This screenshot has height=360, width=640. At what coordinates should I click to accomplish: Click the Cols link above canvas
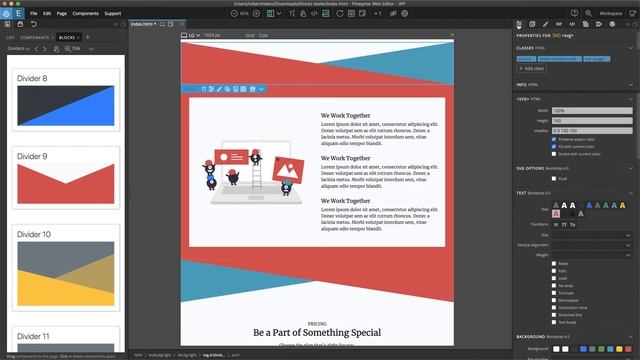coord(263,36)
